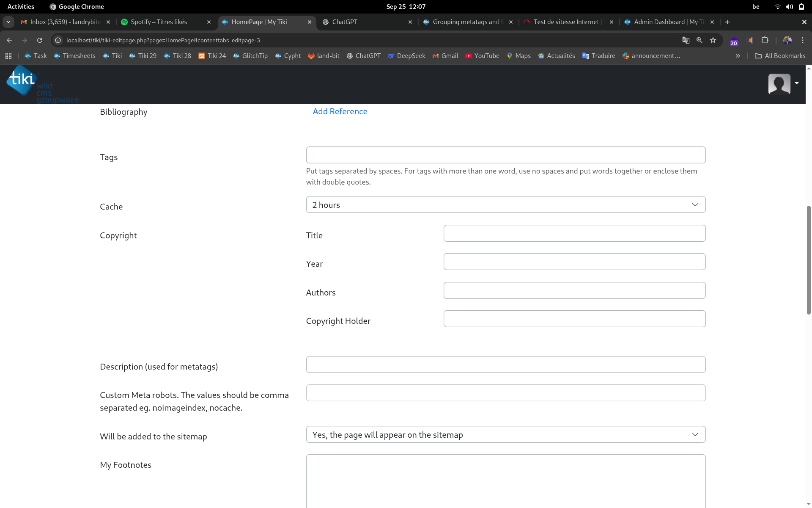The height and width of the screenshot is (508, 812).
Task: Open the Tiki 29 bookmark
Action: coord(143,56)
